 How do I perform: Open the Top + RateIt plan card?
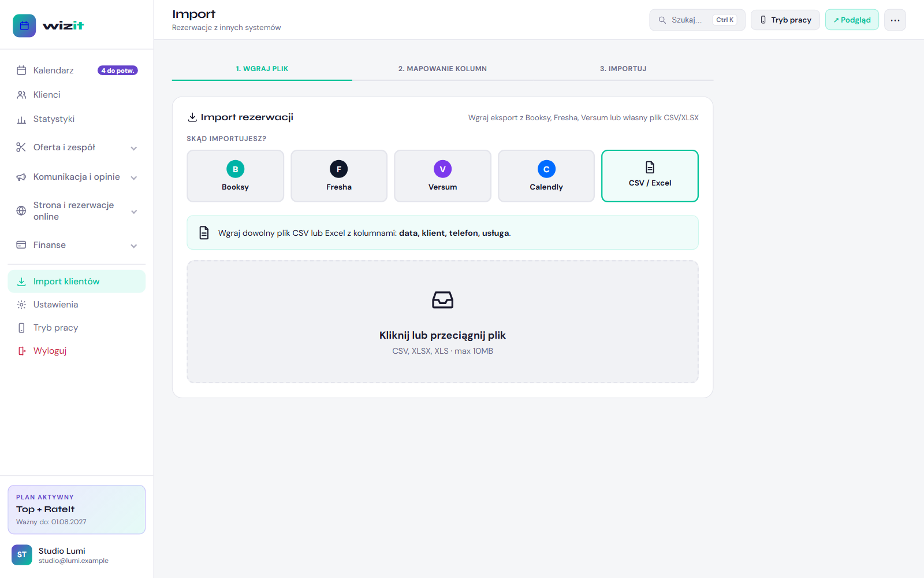77,510
